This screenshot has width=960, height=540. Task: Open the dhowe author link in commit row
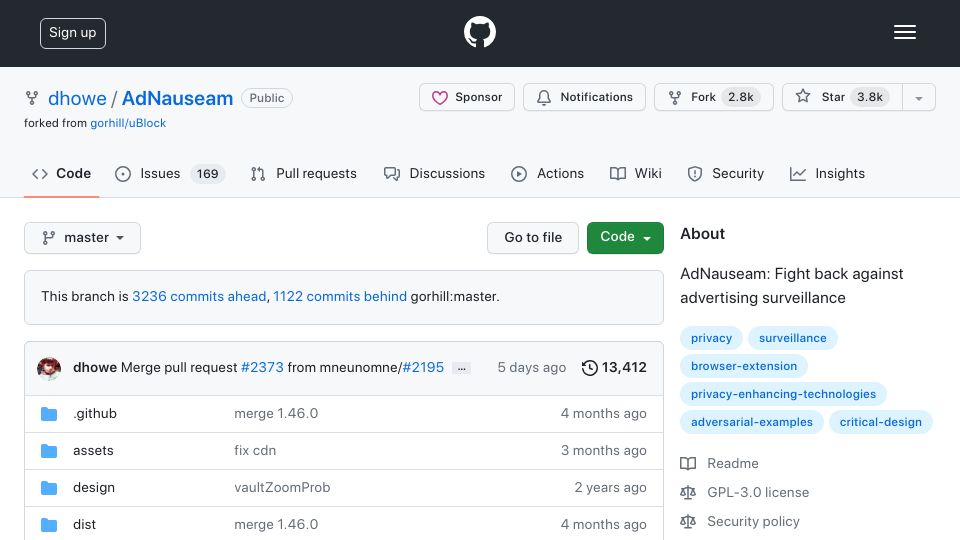pos(95,367)
